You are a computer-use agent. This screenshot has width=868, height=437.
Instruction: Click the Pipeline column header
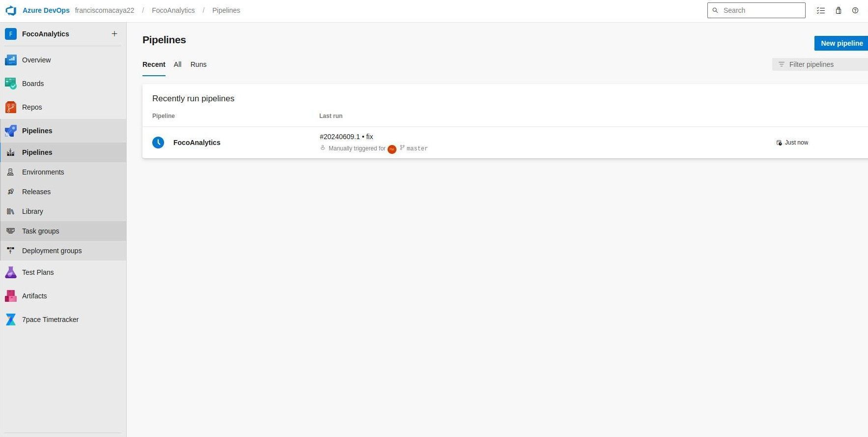[164, 116]
